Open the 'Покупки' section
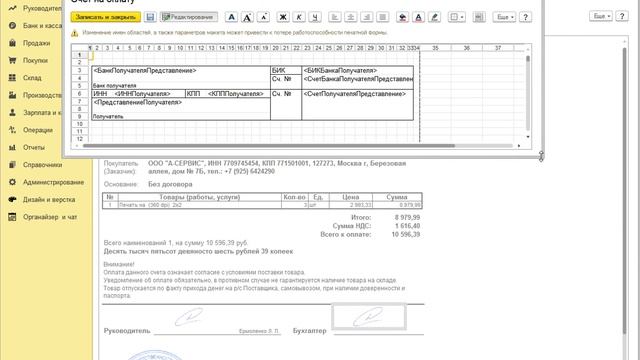Image resolution: width=640 pixels, height=360 pixels. pos(28,60)
